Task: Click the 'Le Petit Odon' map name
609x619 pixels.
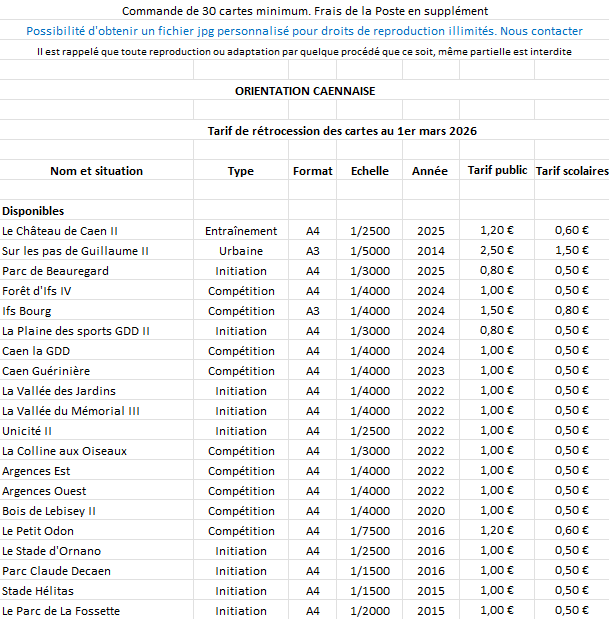Action: point(38,531)
